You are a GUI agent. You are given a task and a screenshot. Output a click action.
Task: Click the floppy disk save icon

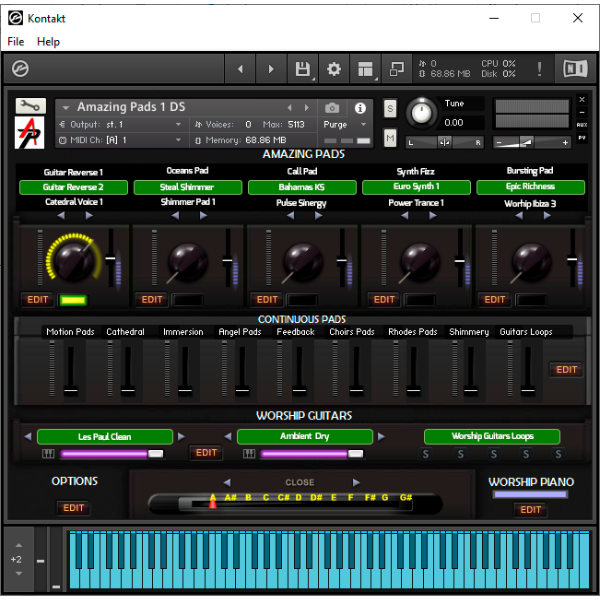[303, 69]
